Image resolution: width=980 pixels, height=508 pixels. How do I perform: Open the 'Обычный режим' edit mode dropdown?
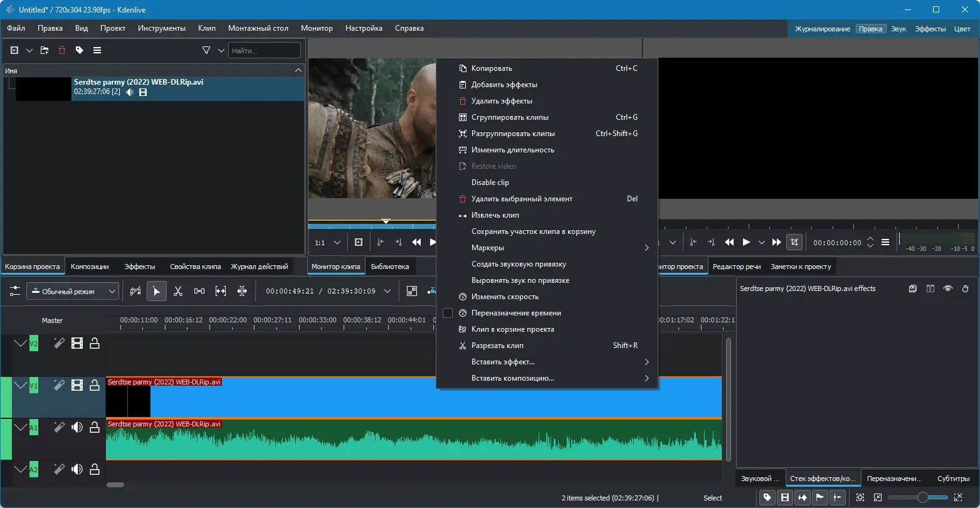click(73, 291)
